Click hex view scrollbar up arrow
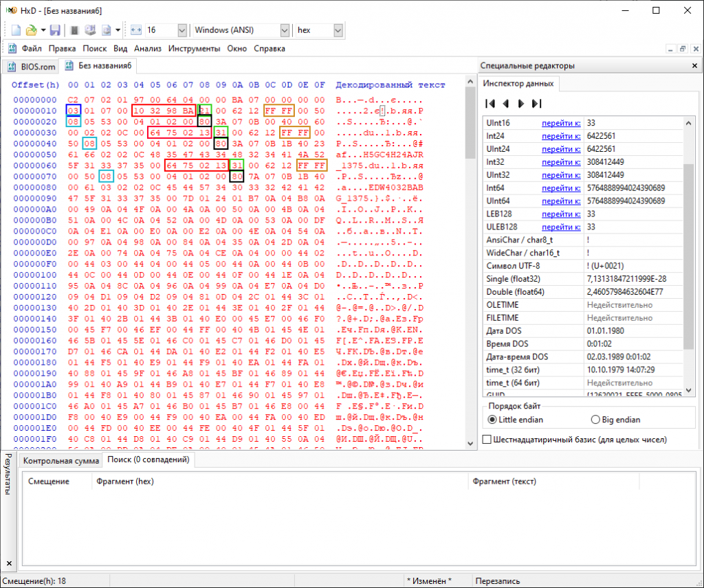The height and width of the screenshot is (588, 704). [470, 82]
